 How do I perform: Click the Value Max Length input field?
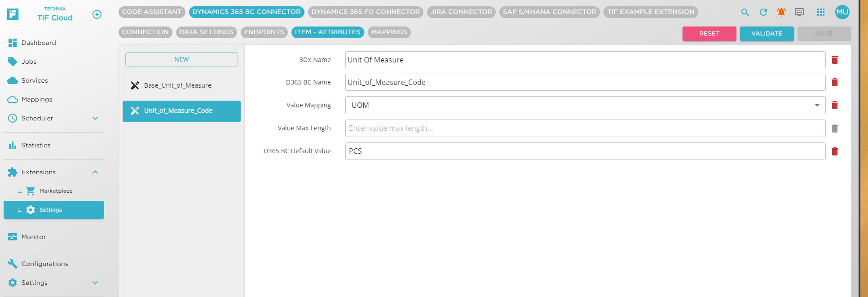pos(585,129)
